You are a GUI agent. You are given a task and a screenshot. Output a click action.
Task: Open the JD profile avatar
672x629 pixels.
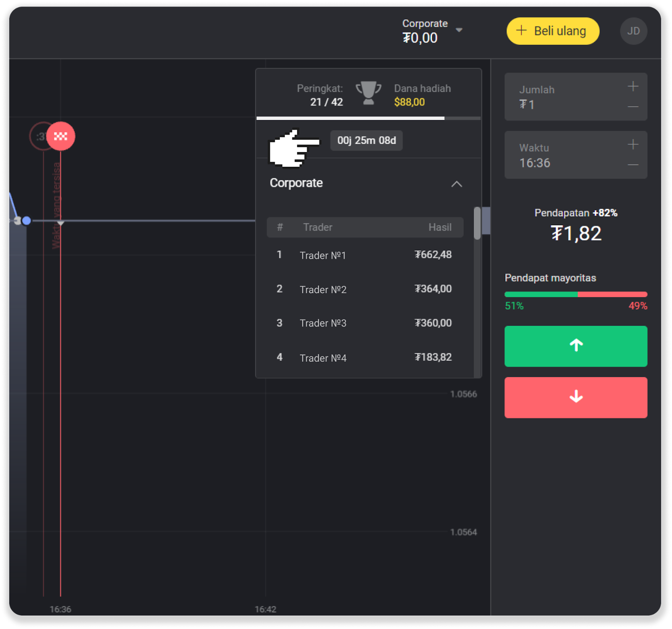click(x=633, y=31)
